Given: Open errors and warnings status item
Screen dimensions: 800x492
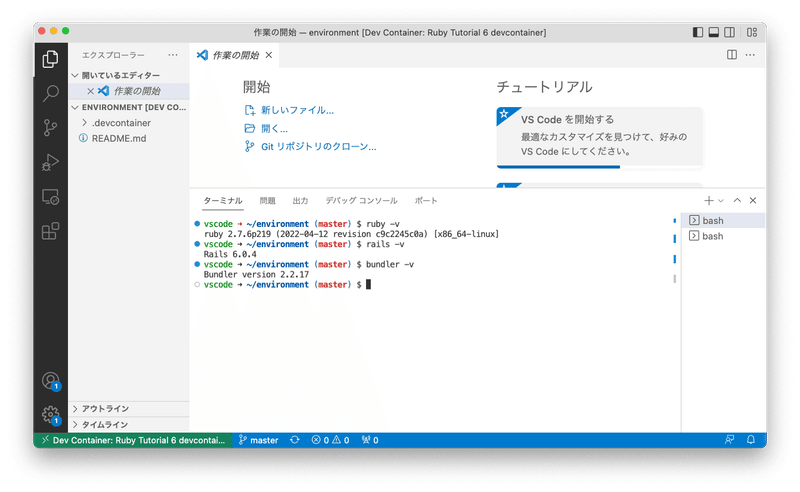Looking at the screenshot, I should [x=331, y=440].
